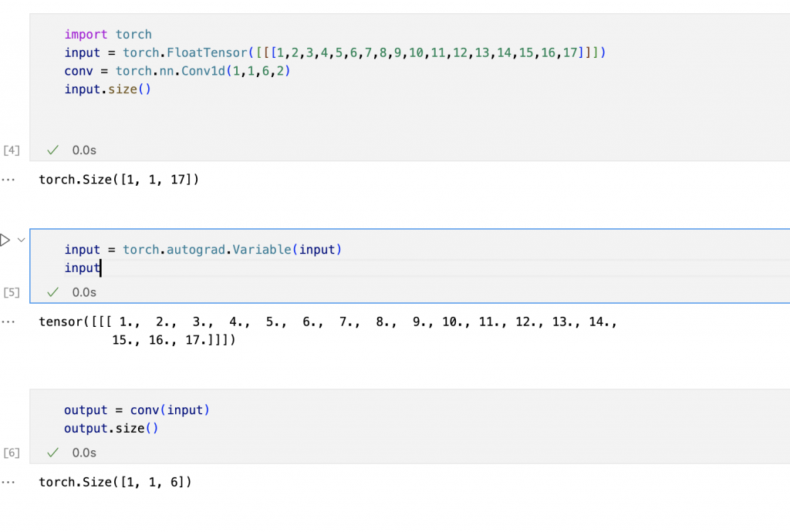The height and width of the screenshot is (532, 790).
Task: Click the conv = torch.nn.Conv1d line
Action: [x=178, y=71]
